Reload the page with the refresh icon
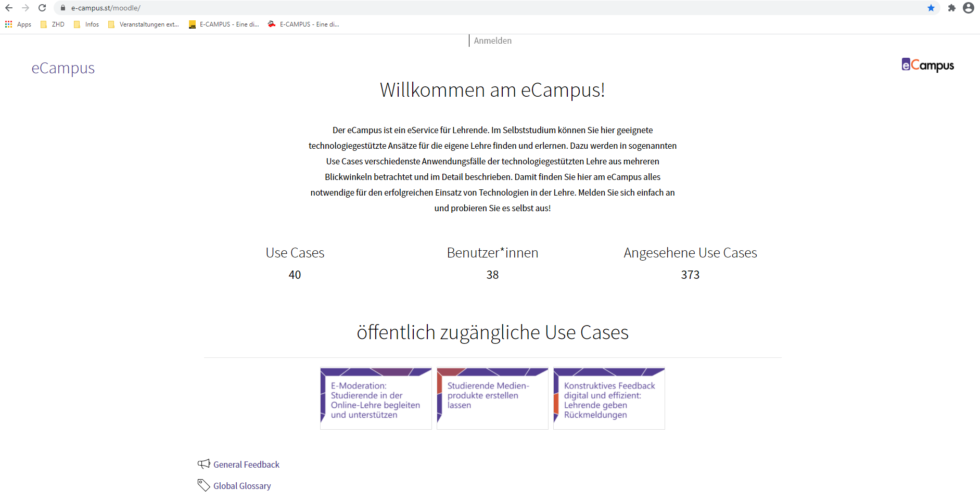The width and height of the screenshot is (980, 502). (x=42, y=8)
